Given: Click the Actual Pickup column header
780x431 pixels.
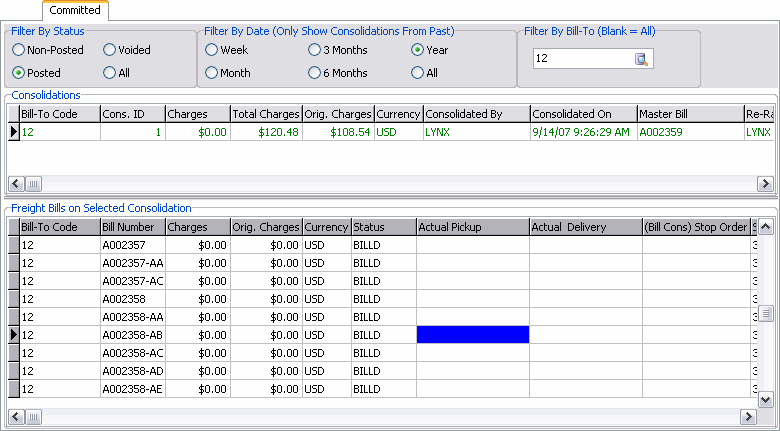Looking at the screenshot, I should click(473, 227).
